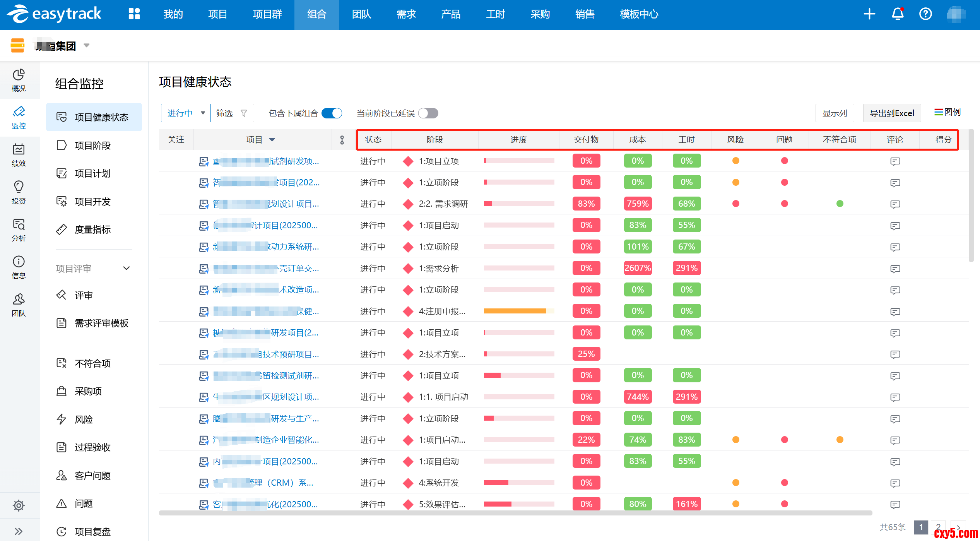980x541 pixels.
Task: Click the 显示列 button
Action: [x=834, y=113]
